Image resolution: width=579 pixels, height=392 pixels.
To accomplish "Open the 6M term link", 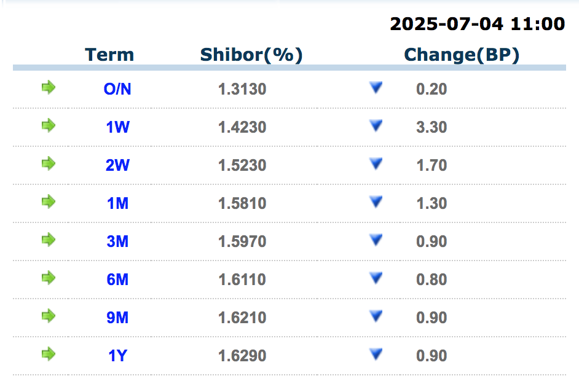I will point(117,280).
